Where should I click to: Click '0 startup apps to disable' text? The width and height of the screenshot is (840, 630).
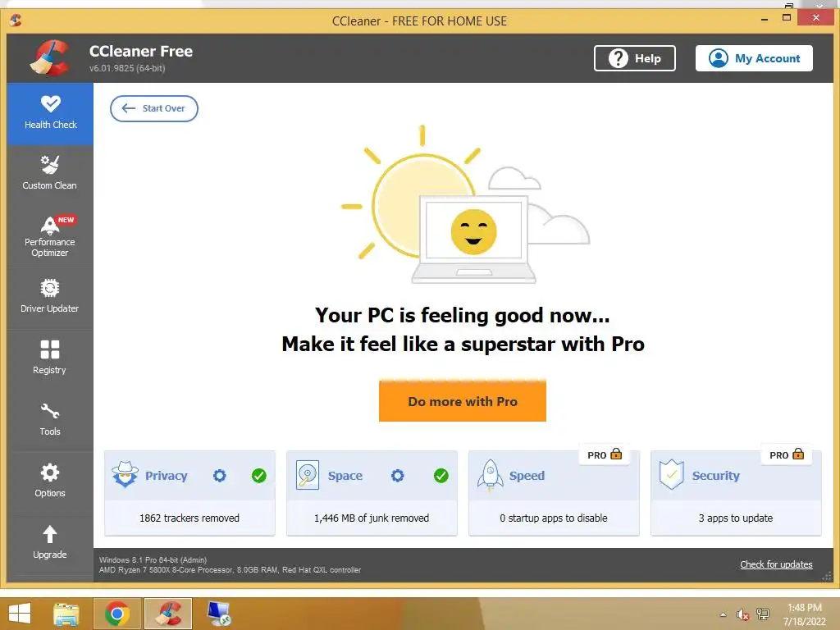(x=554, y=518)
